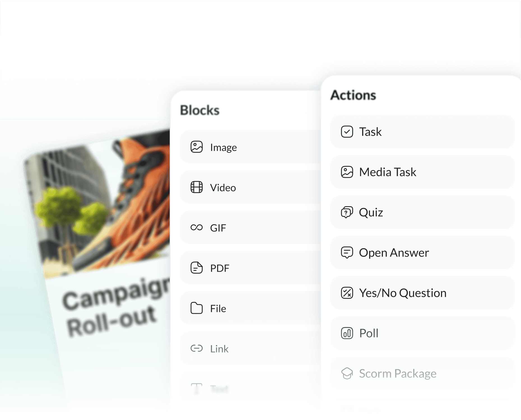Choose the PDF document icon
Viewport: 521px width, 420px height.
pyautogui.click(x=197, y=268)
